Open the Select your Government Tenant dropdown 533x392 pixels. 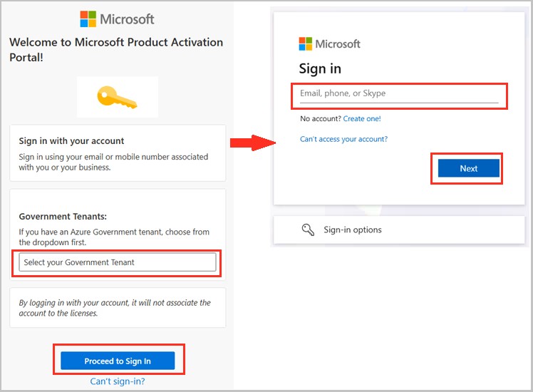[x=118, y=262]
